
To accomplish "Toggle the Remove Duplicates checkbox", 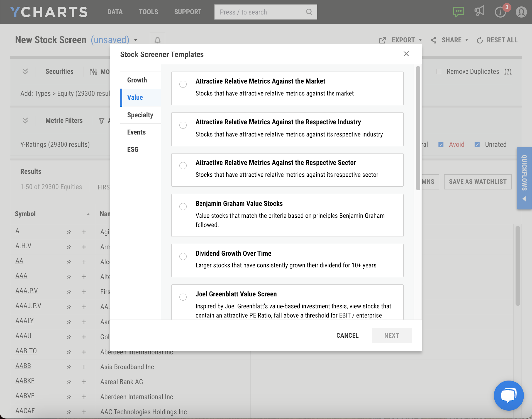I will pyautogui.click(x=439, y=72).
